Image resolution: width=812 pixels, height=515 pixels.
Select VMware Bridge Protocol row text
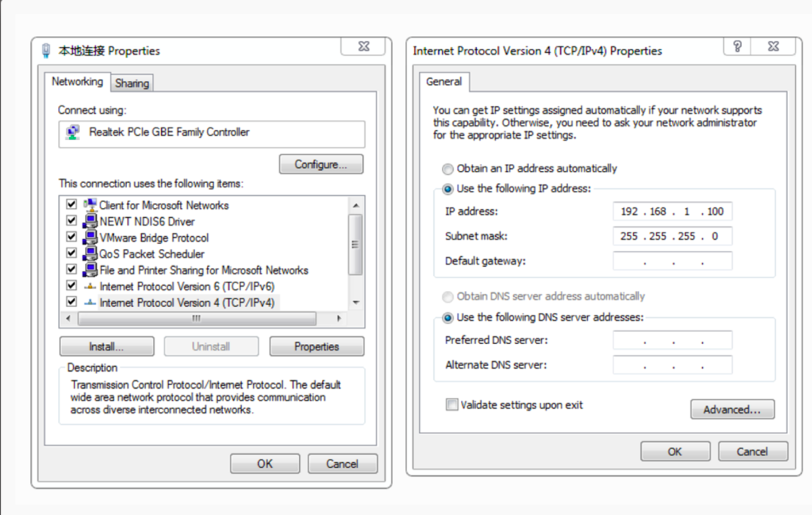(x=155, y=238)
